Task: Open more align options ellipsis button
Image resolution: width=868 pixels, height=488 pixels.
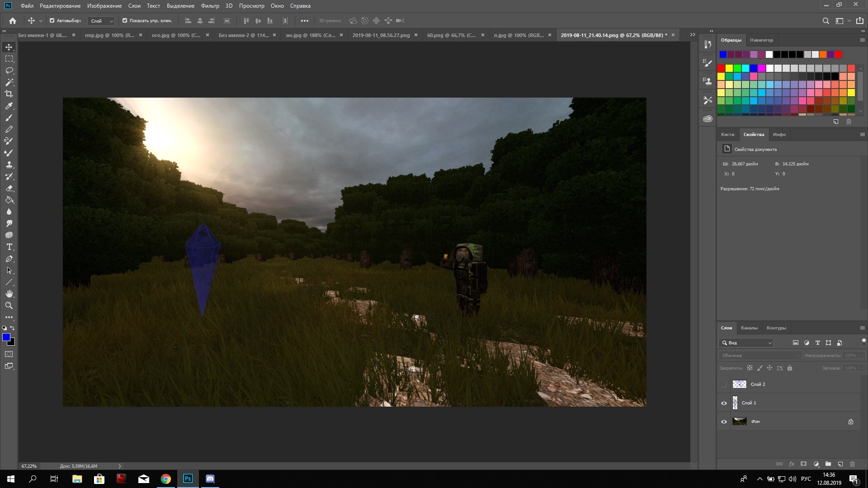Action: point(304,21)
